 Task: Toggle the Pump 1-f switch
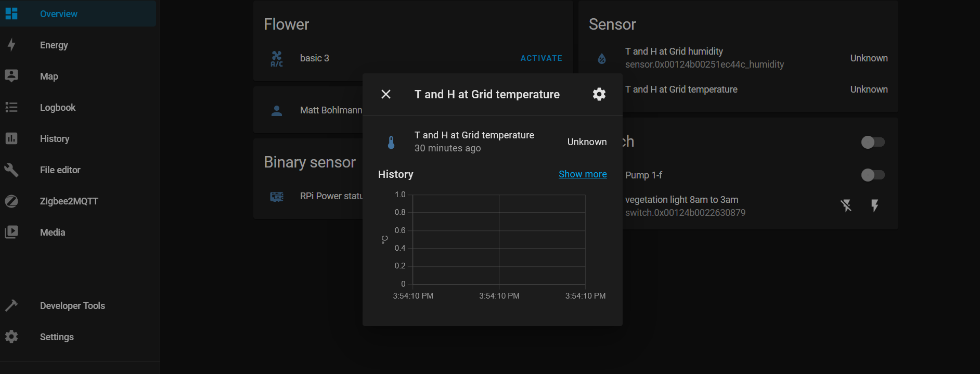pos(872,175)
